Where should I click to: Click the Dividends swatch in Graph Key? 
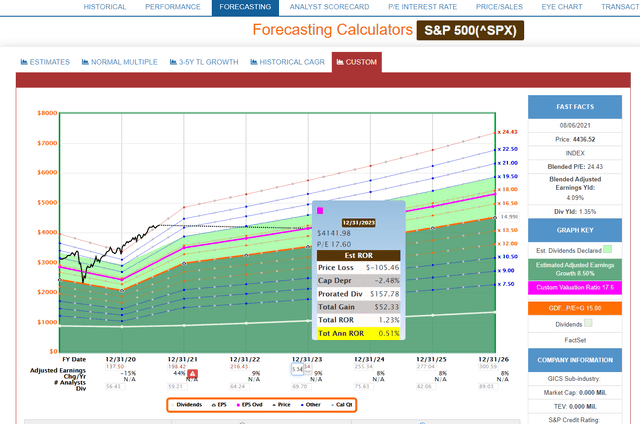tap(588, 323)
